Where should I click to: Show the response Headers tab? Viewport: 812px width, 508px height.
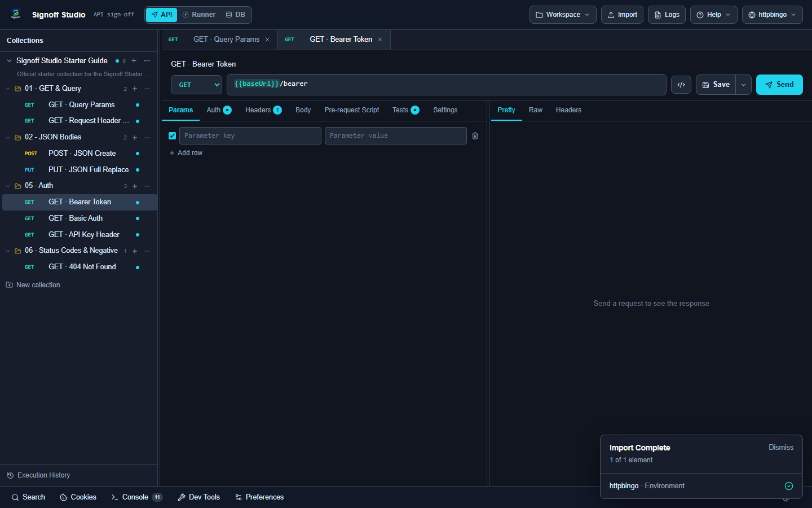tap(568, 110)
